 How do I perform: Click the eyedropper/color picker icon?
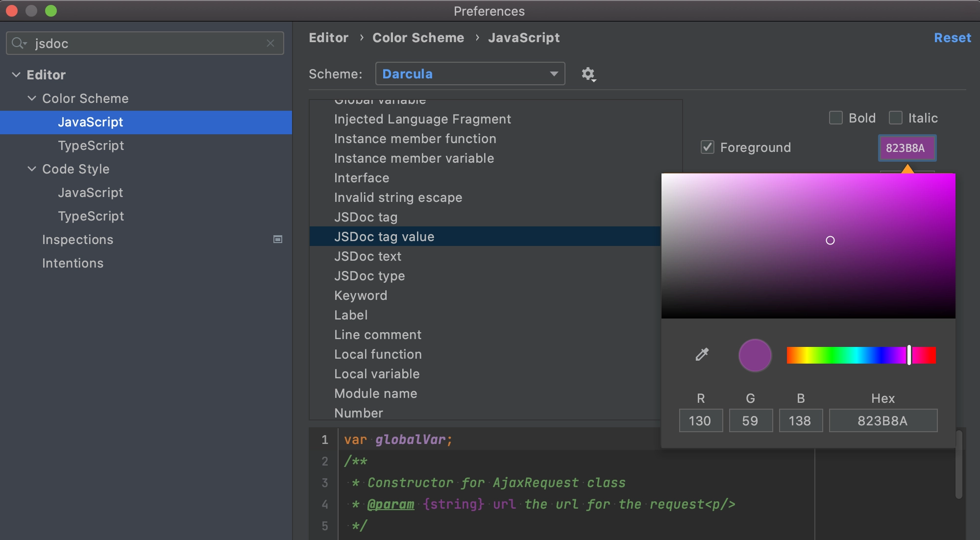pyautogui.click(x=703, y=354)
